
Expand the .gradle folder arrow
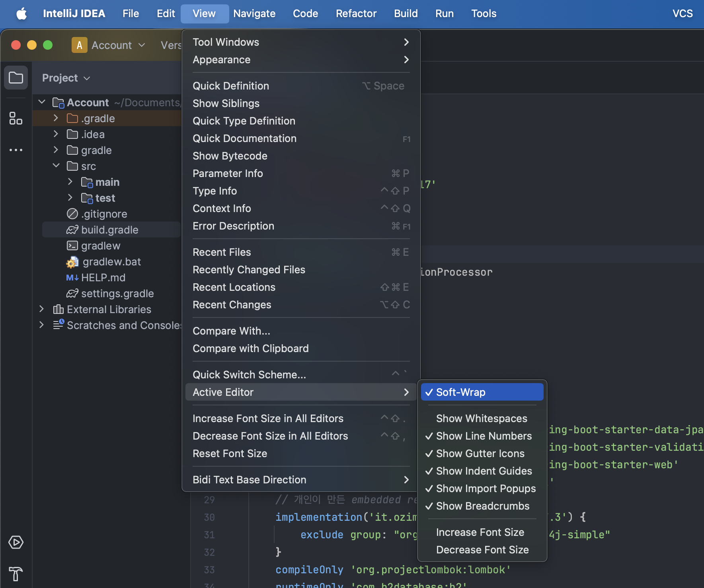(56, 118)
